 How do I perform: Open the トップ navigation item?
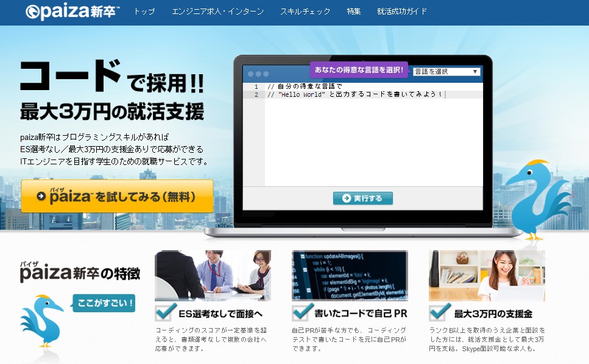tap(144, 11)
